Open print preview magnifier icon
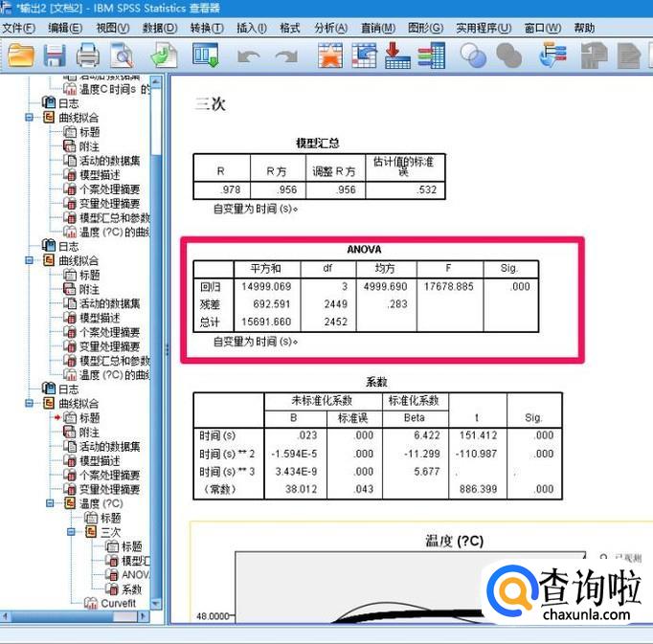 122,56
